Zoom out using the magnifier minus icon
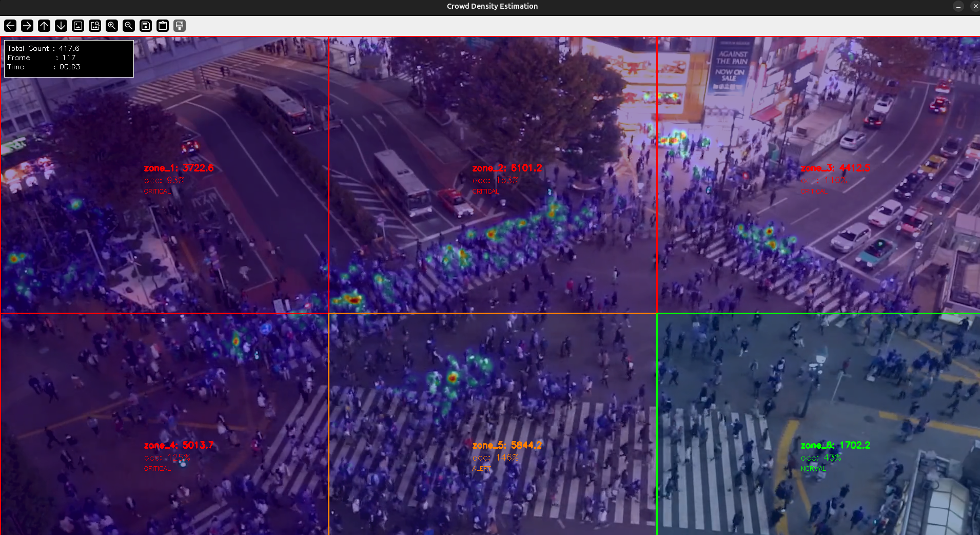This screenshot has height=535, width=980. [129, 26]
